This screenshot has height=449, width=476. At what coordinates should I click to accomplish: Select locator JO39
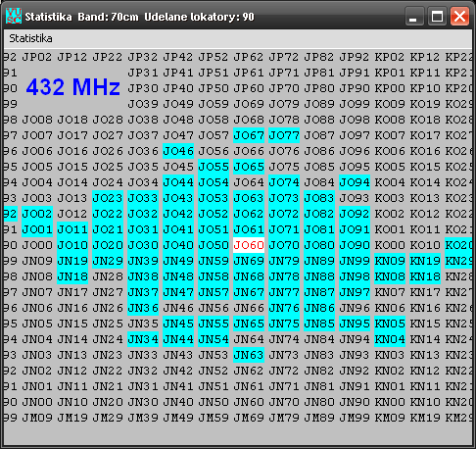coord(143,104)
